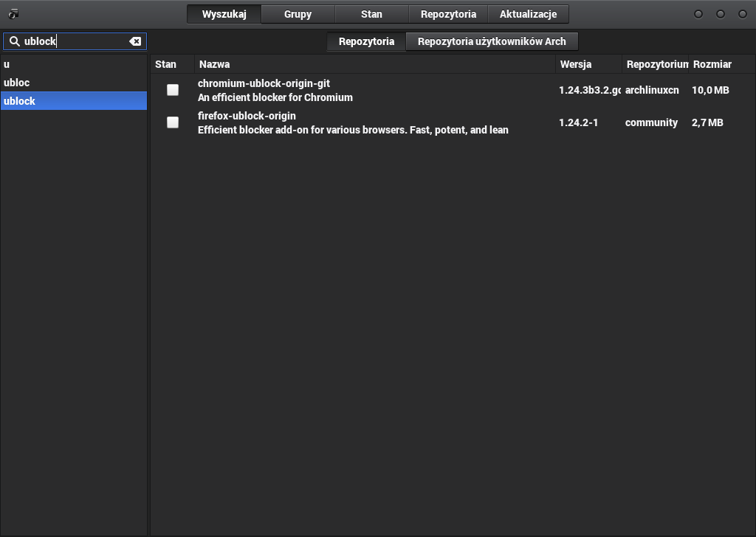This screenshot has width=756, height=537.
Task: Select search history entry 'ubloc'
Action: tap(74, 83)
